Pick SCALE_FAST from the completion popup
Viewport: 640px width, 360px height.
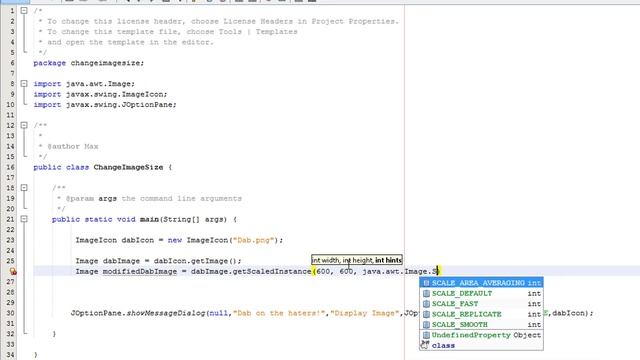(x=481, y=304)
